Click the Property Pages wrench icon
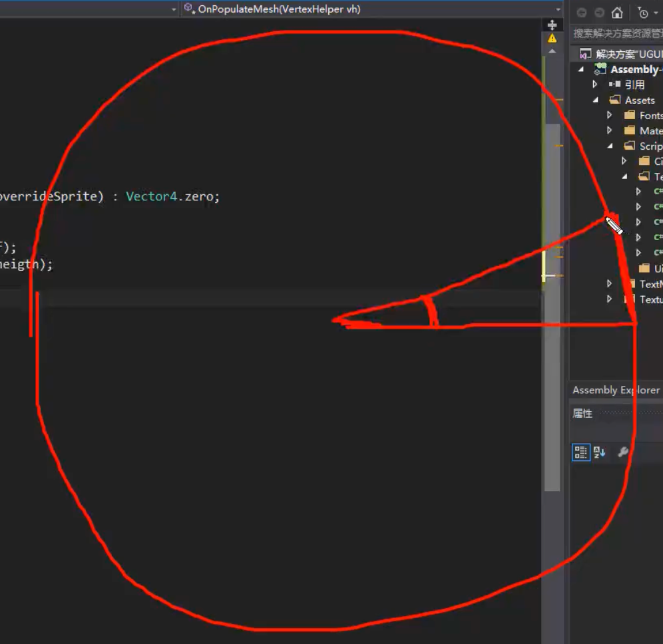Viewport: 663px width, 644px height. (x=623, y=452)
